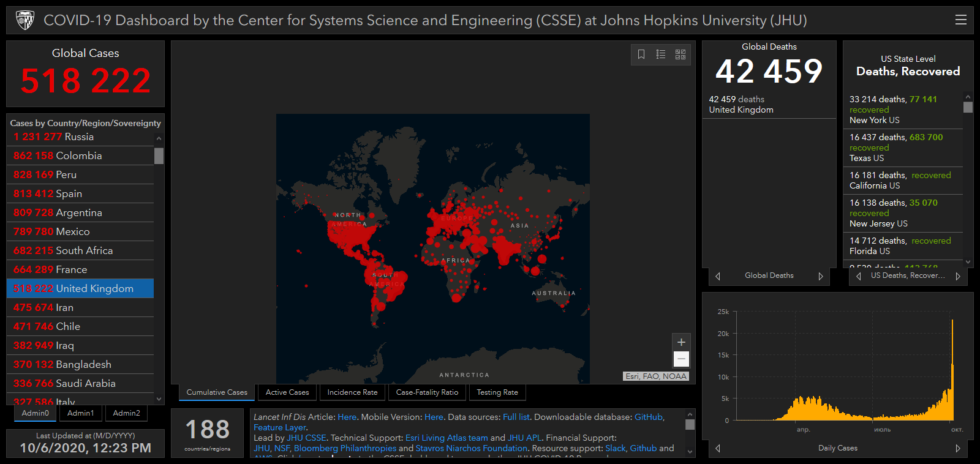Open Bloomberg Philanthropies link
Screen dimensions: 980x464
pos(345,448)
